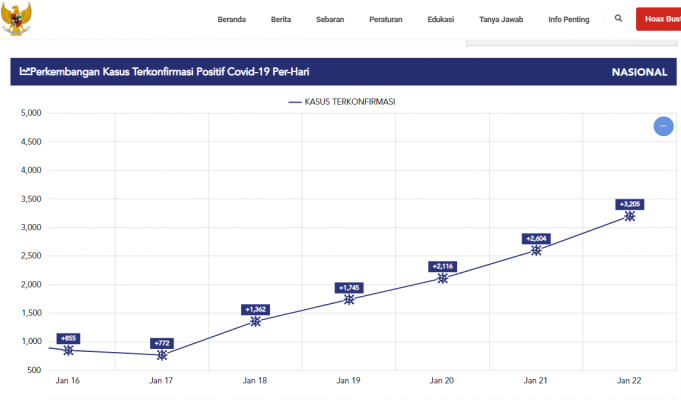Click the blue zoom-out minus button
681x400 pixels.
662,126
